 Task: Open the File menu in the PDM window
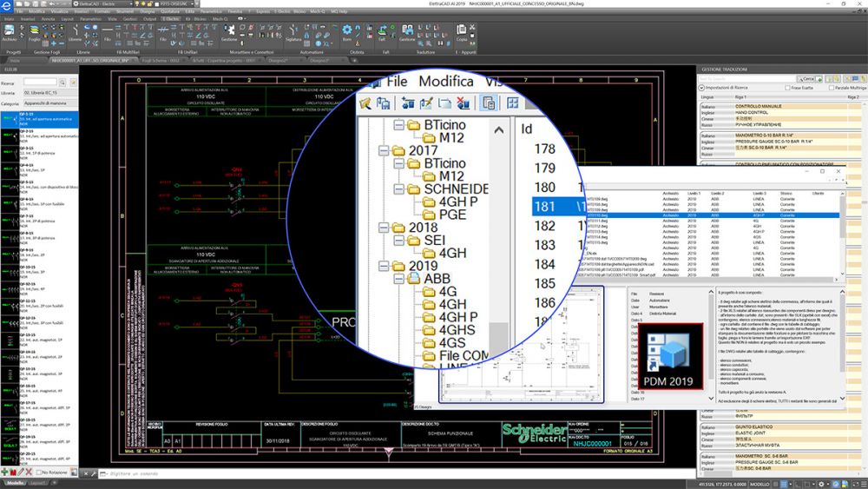pyautogui.click(x=397, y=82)
